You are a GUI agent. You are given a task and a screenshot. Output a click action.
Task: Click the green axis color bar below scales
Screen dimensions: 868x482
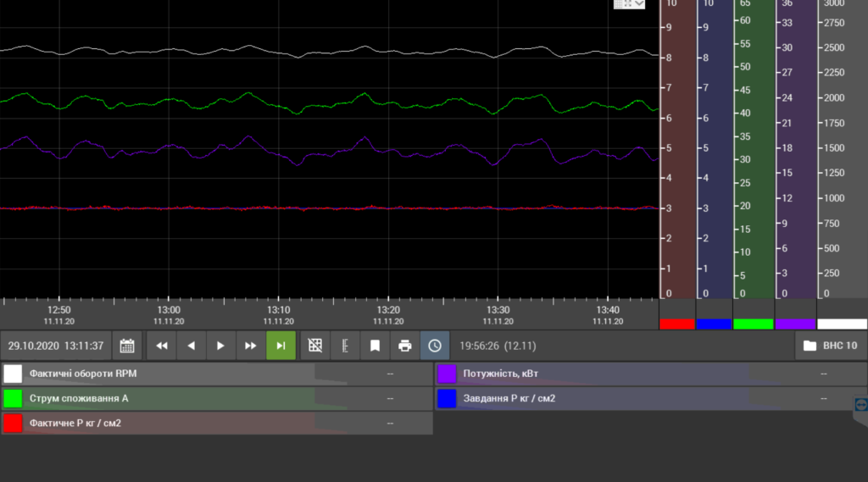(x=754, y=324)
